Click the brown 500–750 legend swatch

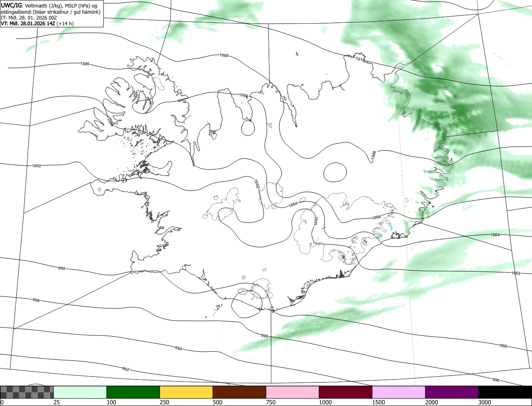[239, 392]
